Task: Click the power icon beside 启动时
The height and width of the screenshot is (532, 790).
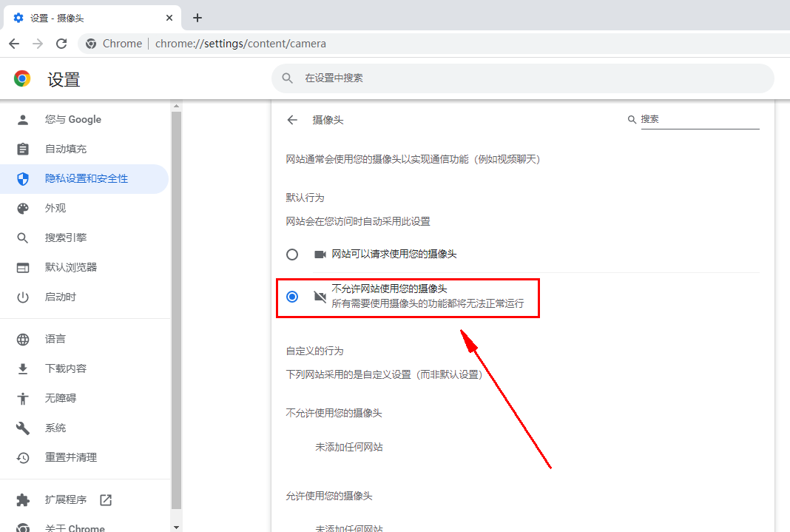Action: pyautogui.click(x=23, y=297)
